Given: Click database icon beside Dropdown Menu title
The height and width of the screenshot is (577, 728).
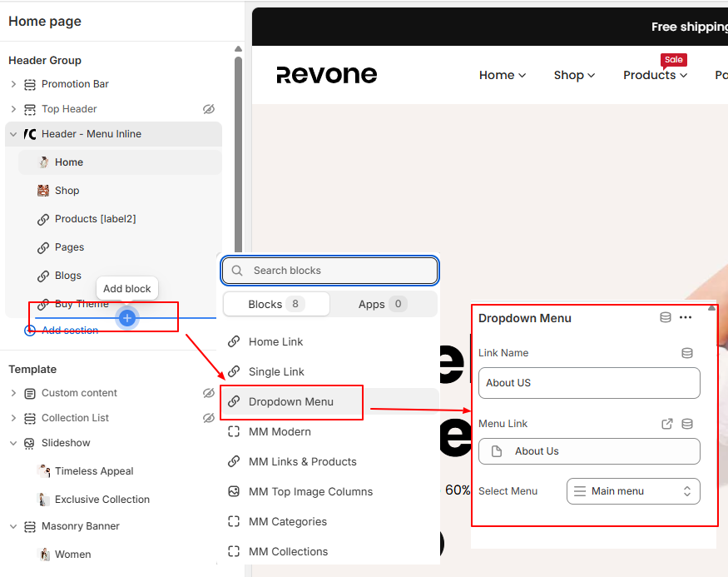Looking at the screenshot, I should (665, 317).
